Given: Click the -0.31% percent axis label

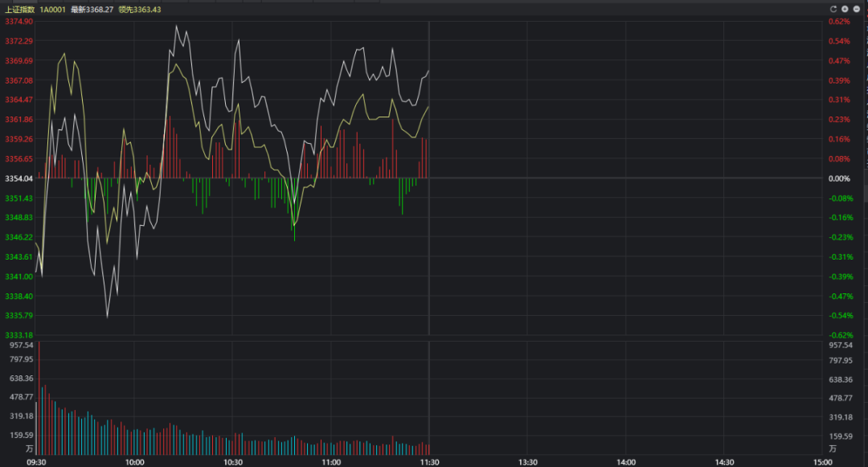Looking at the screenshot, I should pos(841,256).
